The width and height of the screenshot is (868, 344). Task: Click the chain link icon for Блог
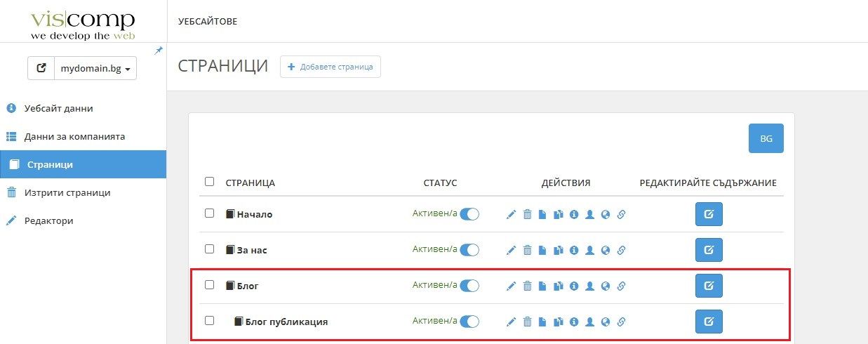(x=621, y=286)
